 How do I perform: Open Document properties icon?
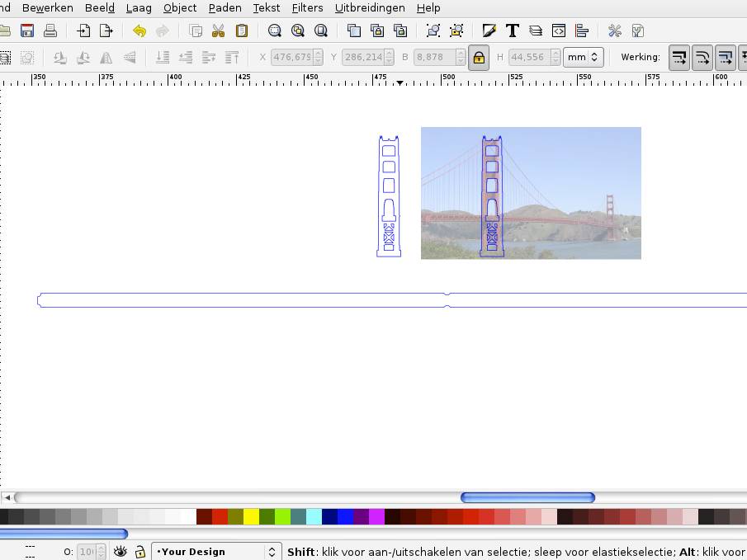tap(638, 31)
